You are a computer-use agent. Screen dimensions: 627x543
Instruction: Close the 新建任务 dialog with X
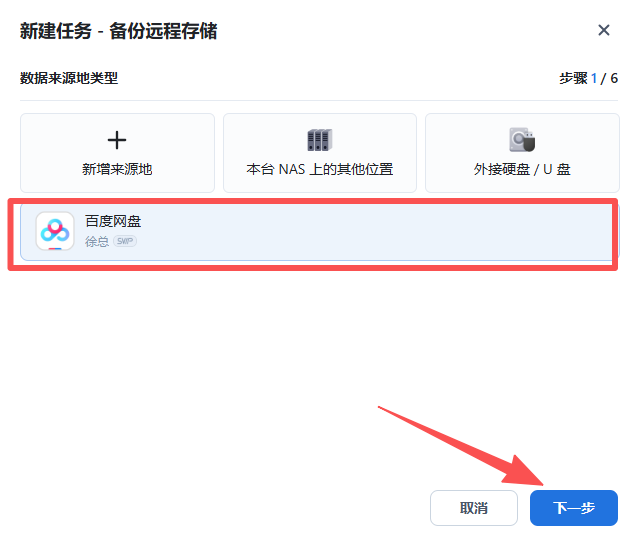(x=603, y=30)
